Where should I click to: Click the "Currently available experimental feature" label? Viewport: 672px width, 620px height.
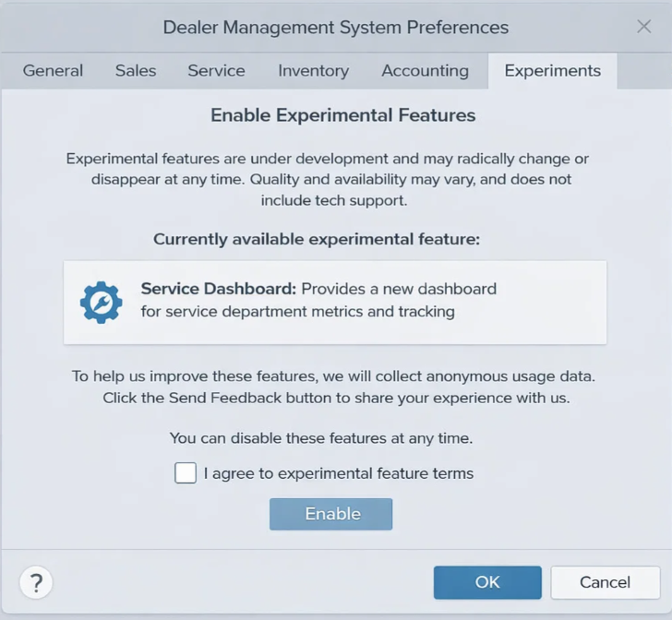click(x=317, y=239)
